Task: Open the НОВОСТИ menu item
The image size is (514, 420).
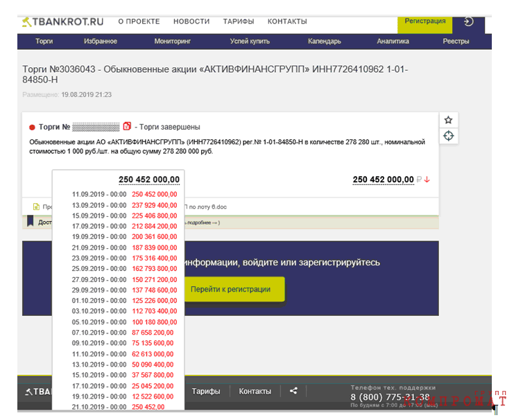Action: point(191,21)
